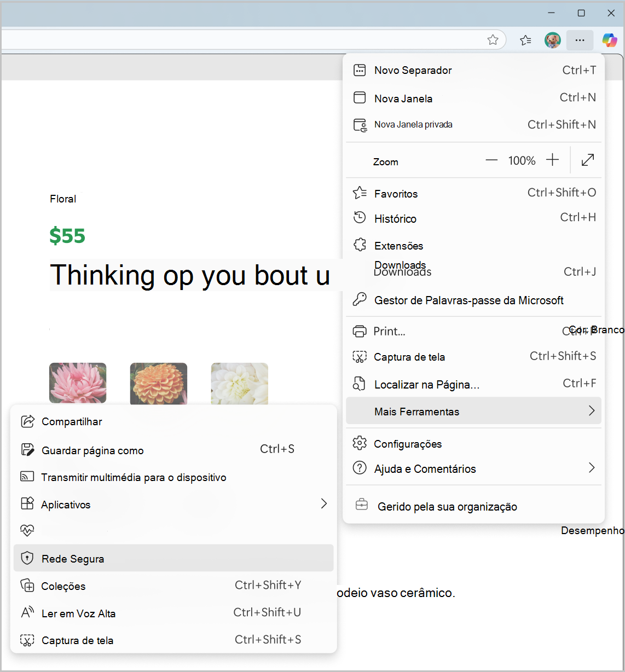Open the Favorites list toolbar icon
The height and width of the screenshot is (672, 625).
click(525, 40)
